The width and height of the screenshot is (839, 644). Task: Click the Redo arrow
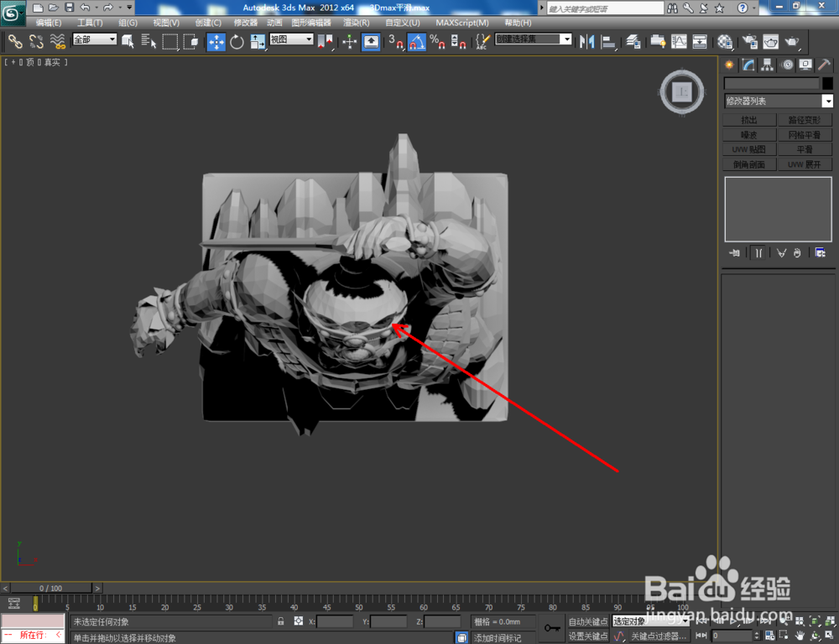[108, 8]
